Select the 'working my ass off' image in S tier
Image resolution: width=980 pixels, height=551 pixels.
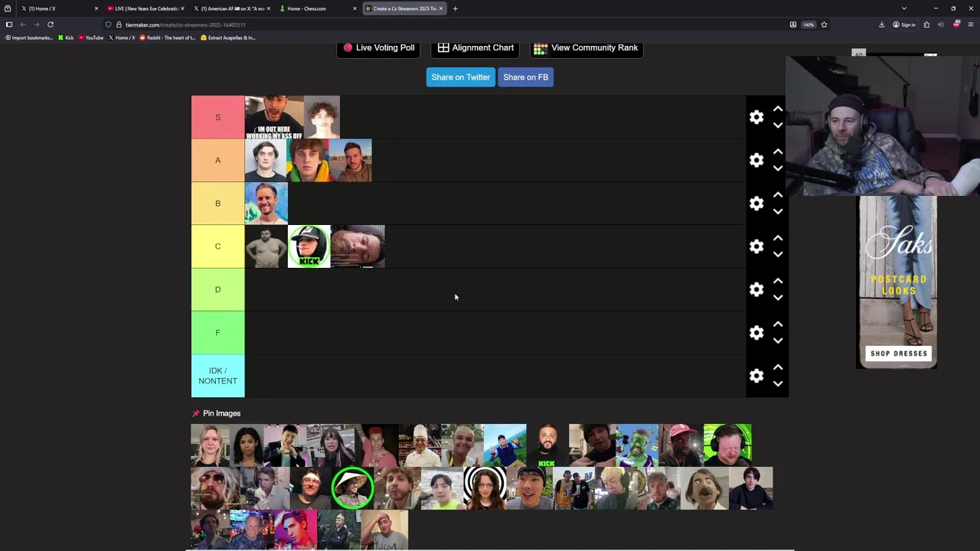click(x=273, y=117)
